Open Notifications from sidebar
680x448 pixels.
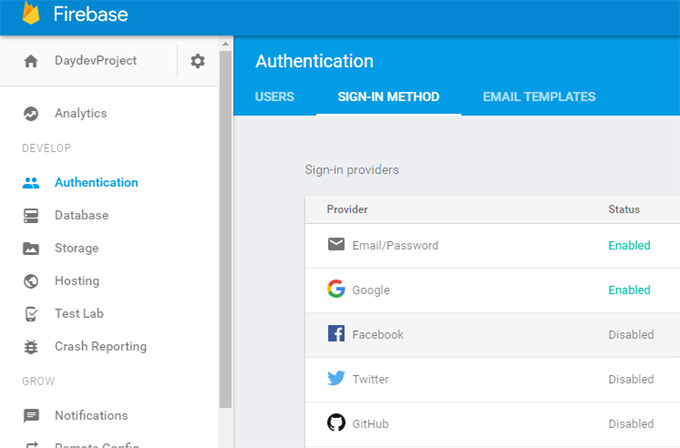tap(91, 415)
